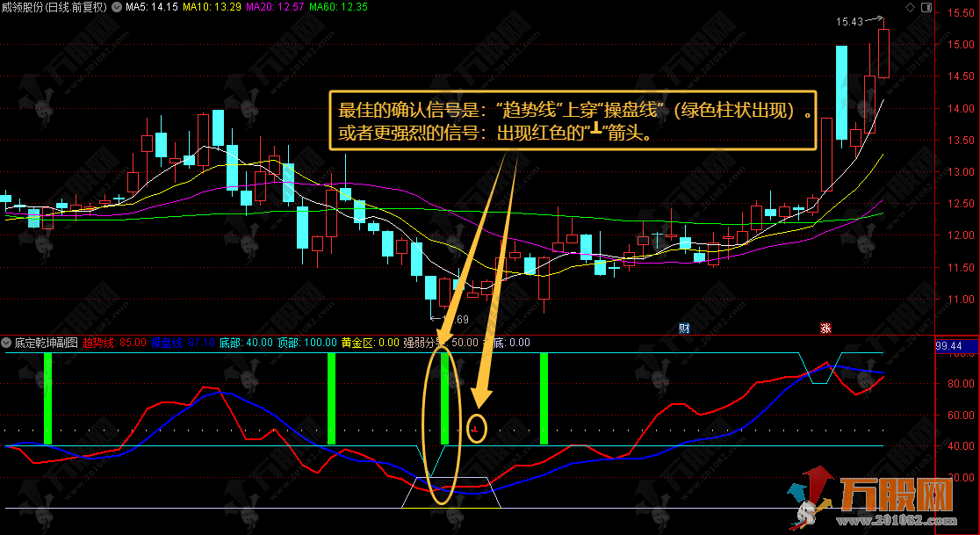The width and height of the screenshot is (980, 535).
Task: Click the red arrow marker beside the 15.43 price
Action: (878, 17)
